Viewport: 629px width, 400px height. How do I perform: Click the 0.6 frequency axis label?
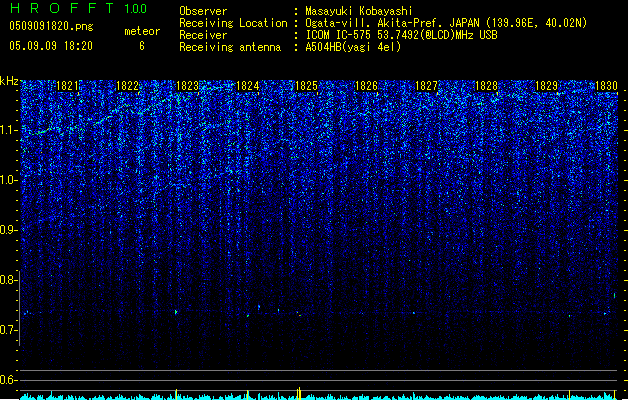tap(8, 380)
